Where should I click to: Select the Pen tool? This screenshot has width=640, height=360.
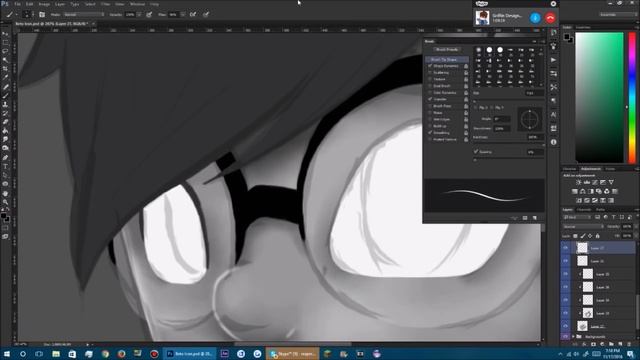[x=5, y=157]
